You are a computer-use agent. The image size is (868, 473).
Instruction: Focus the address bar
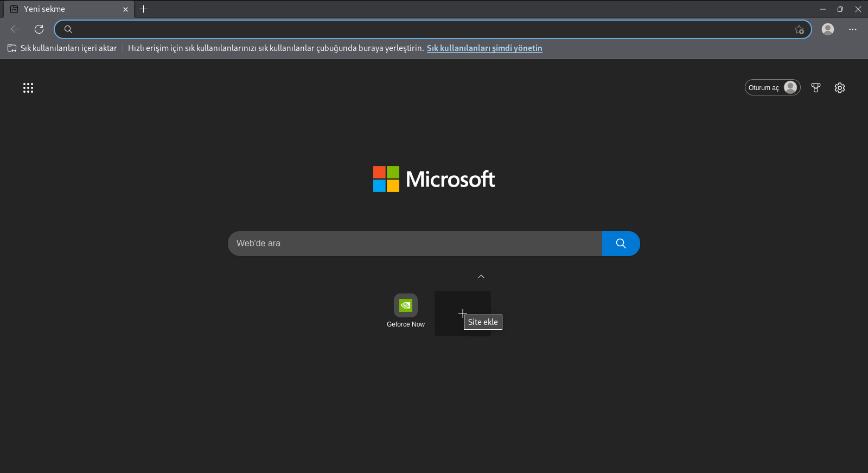[x=433, y=29]
